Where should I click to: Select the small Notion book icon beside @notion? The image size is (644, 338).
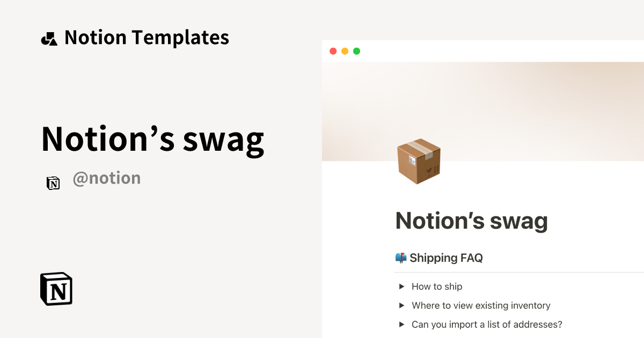[53, 183]
